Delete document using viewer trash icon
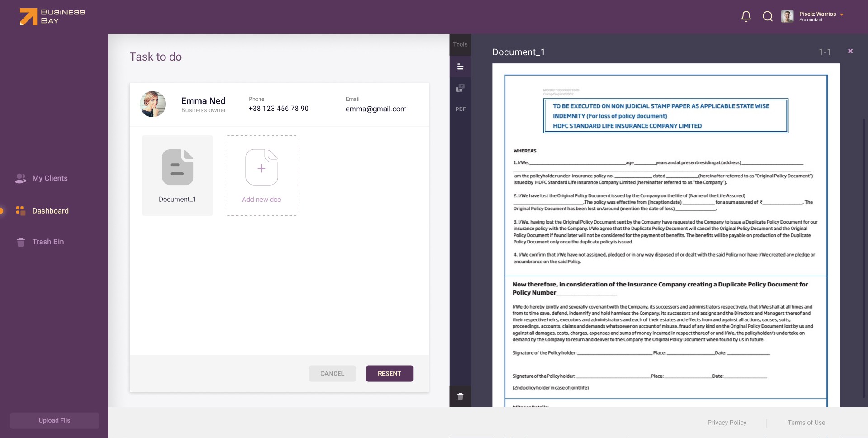 click(460, 396)
